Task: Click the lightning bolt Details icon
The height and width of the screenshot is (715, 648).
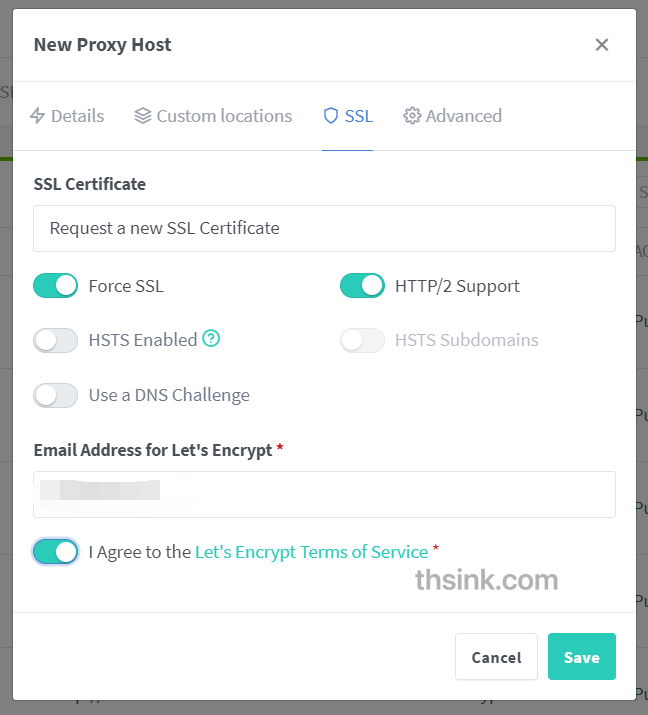Action: (x=38, y=116)
